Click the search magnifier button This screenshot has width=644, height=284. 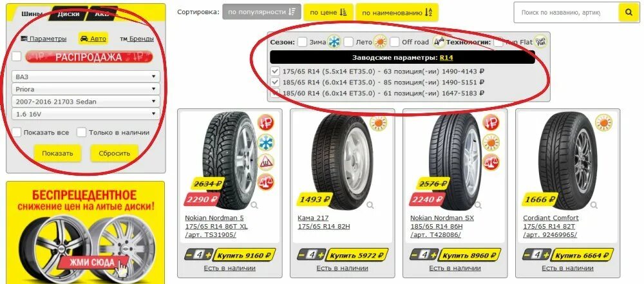click(629, 13)
